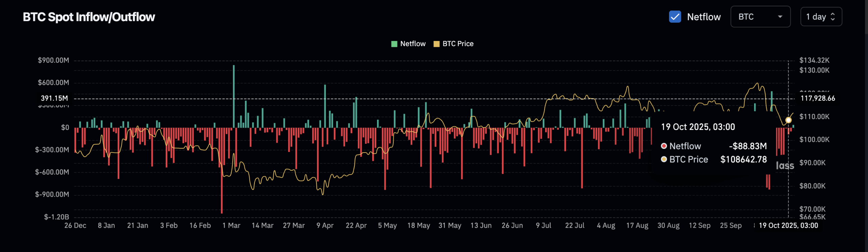Screen dimensions: 868x252
Task: Click the yellow price marker dot on crosshair
Action: [x=788, y=120]
